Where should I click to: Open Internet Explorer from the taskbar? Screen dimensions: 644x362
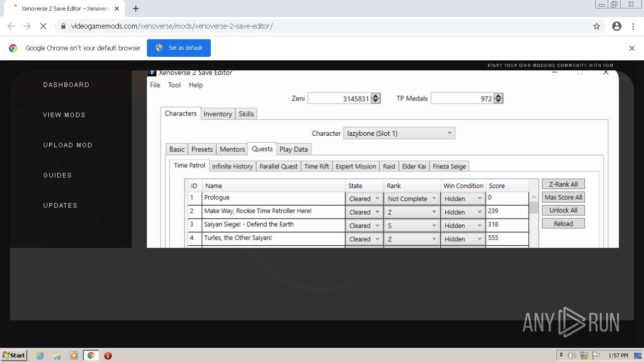point(40,355)
